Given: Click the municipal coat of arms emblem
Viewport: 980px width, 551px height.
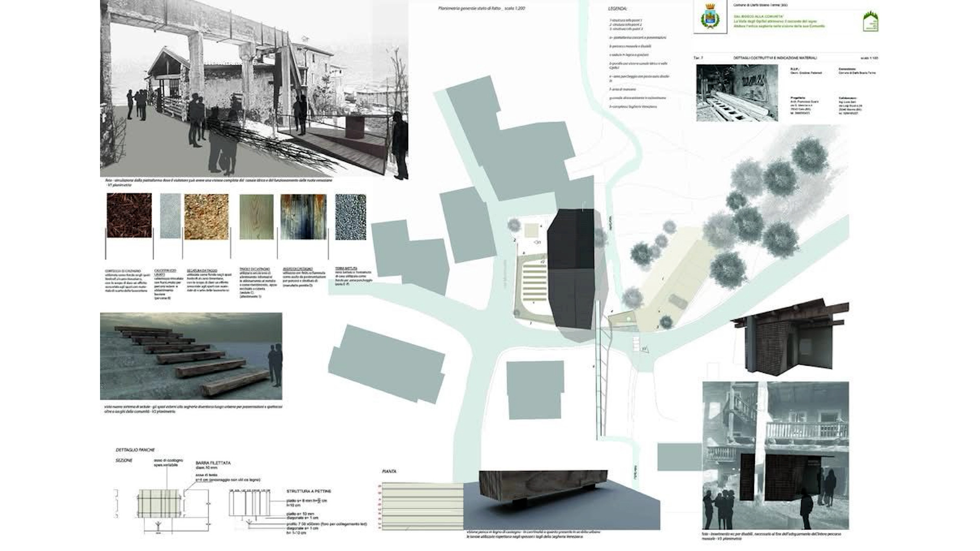Looking at the screenshot, I should [709, 17].
